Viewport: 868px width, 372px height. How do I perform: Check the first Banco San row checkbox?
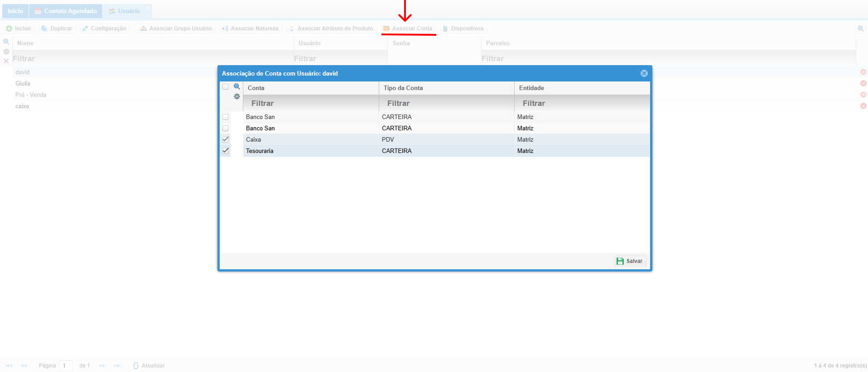click(x=225, y=117)
